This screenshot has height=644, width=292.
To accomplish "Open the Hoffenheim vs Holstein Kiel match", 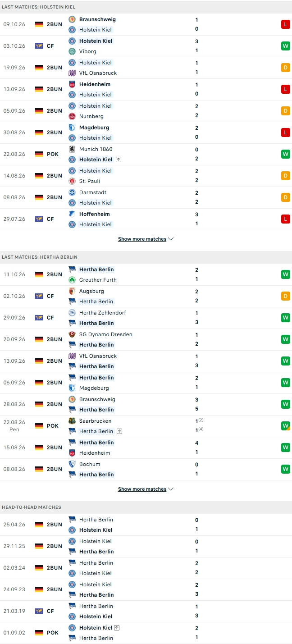I will pos(146,219).
